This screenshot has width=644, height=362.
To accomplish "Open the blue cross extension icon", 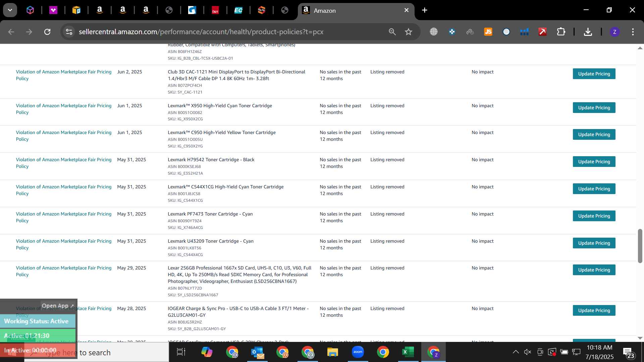I will pyautogui.click(x=452, y=32).
